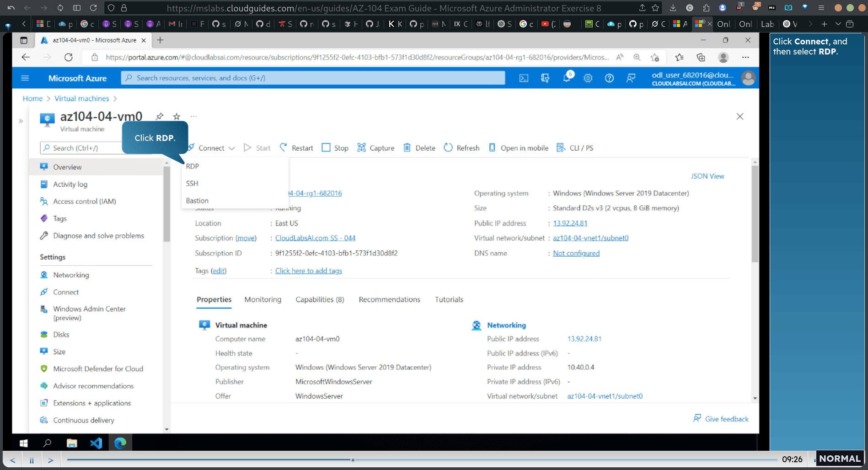The height and width of the screenshot is (470, 868).
Task: Capture the virtual machine image
Action: tap(375, 148)
